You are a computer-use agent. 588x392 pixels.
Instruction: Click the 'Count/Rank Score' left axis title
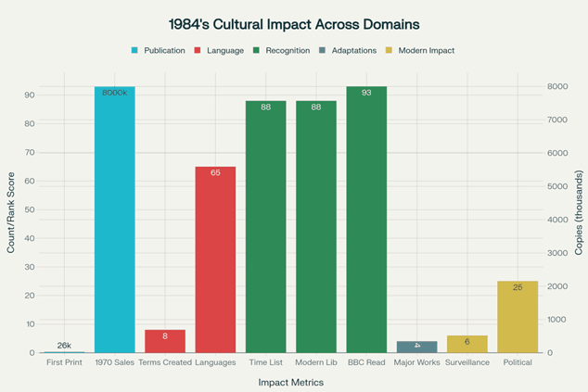coord(11,219)
